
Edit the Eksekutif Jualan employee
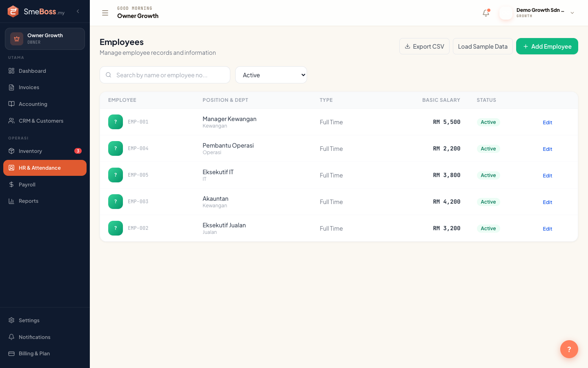(x=547, y=229)
